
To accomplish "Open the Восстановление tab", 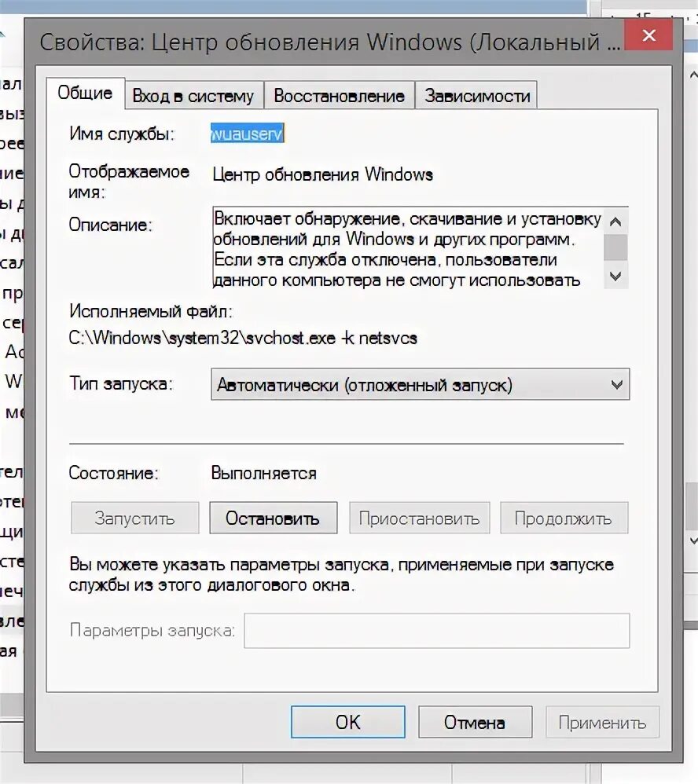I will [340, 96].
